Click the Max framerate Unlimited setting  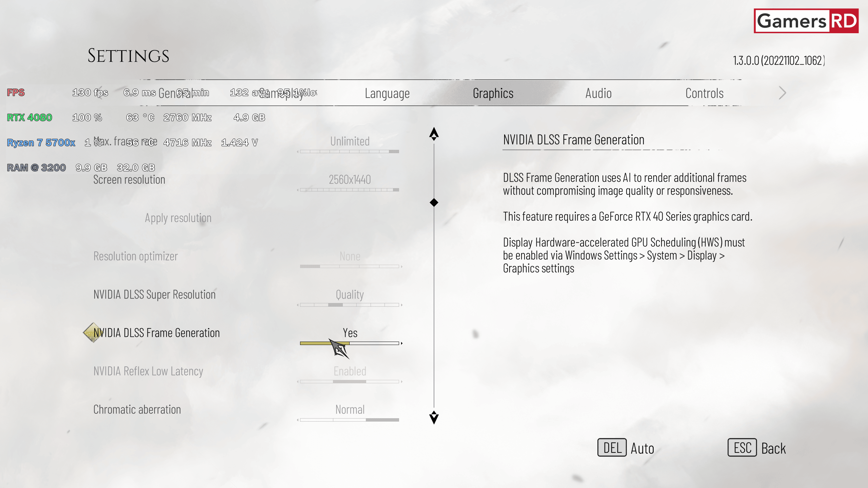(349, 141)
